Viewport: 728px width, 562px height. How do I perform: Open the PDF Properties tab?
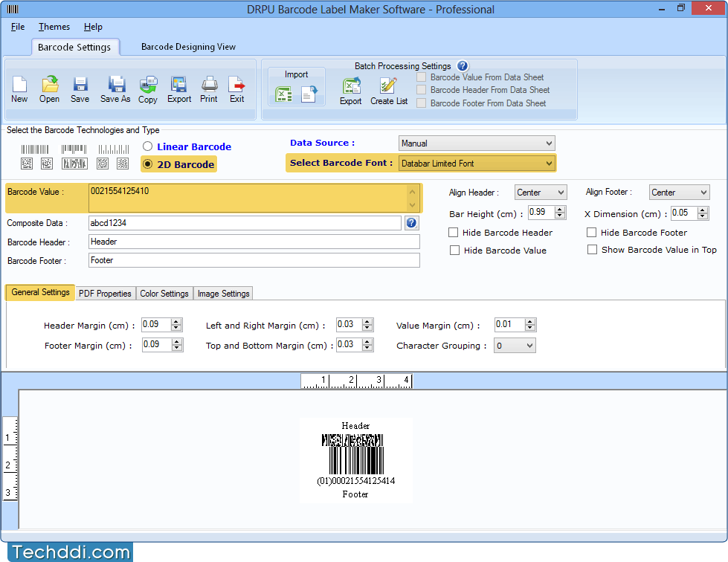point(105,294)
